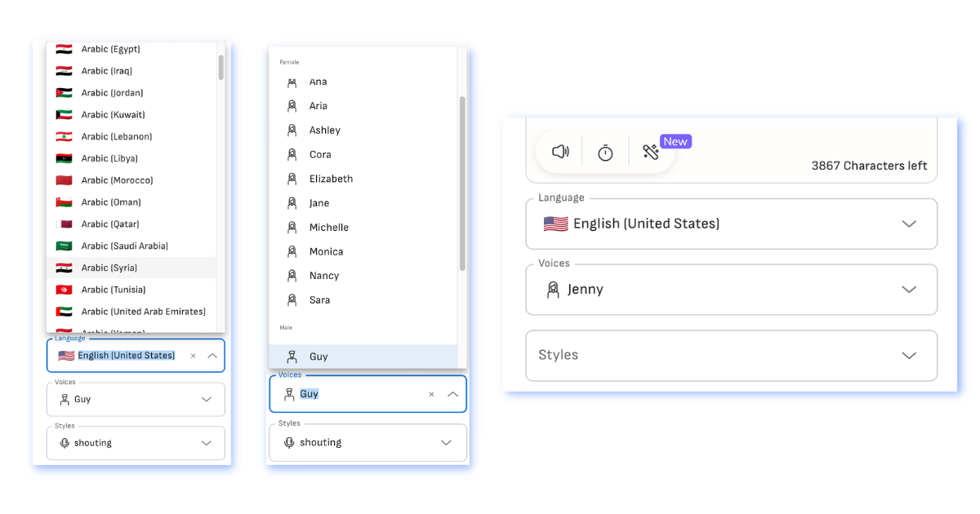980x514 pixels.
Task: Select Arabic (Syria) from language list
Action: pyautogui.click(x=109, y=268)
